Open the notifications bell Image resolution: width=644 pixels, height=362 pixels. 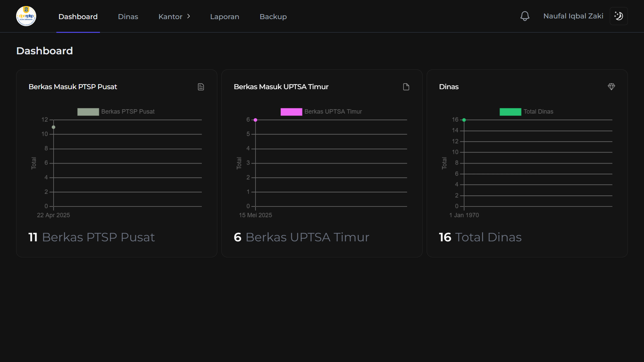(525, 16)
